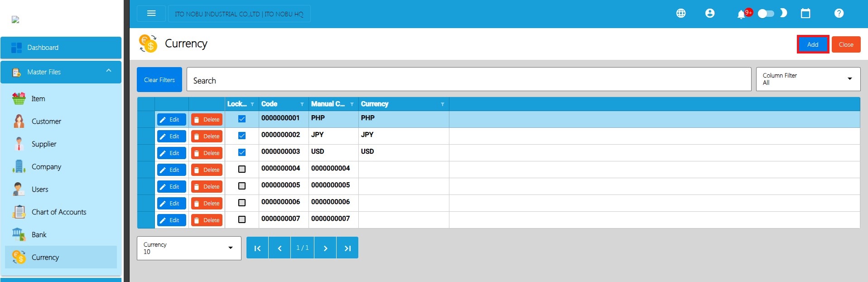This screenshot has height=282, width=868.
Task: Toggle the dark mode switch
Action: 766,14
